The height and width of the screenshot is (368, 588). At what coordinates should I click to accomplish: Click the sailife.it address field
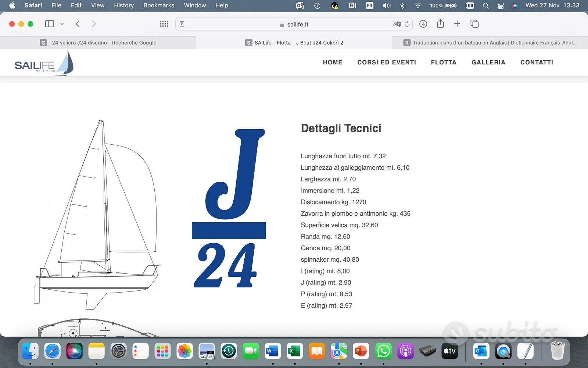tap(294, 24)
